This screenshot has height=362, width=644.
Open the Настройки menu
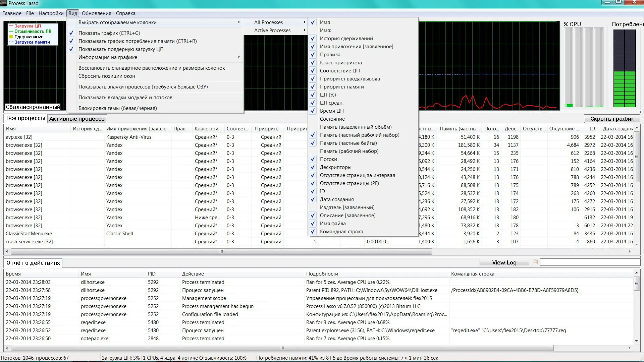coord(51,13)
